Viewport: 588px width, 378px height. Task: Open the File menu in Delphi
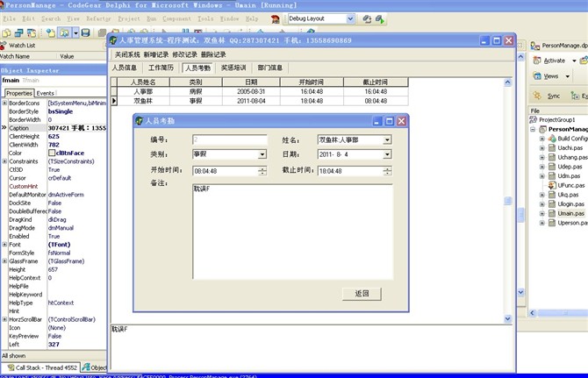(x=9, y=18)
